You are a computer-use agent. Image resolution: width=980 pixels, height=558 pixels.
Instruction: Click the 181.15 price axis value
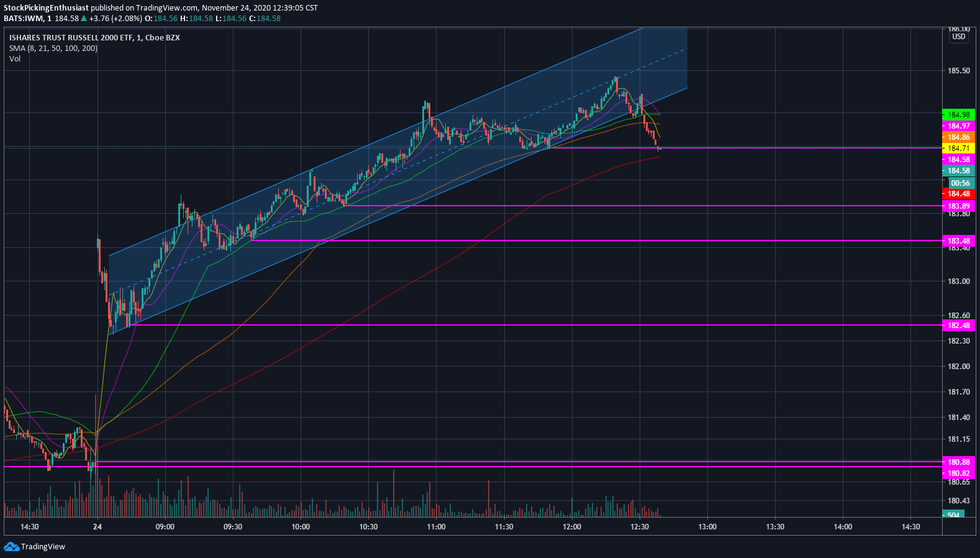958,439
